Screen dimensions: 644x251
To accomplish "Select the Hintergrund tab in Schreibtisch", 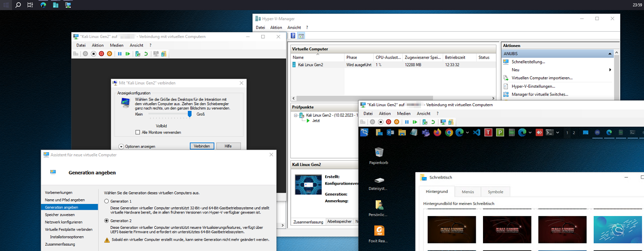I will point(437,192).
